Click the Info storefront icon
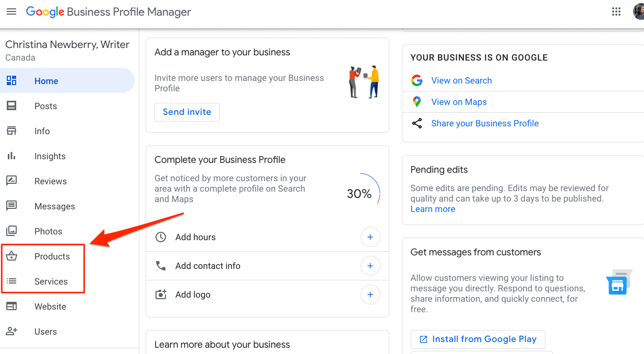The image size is (644, 354). [x=11, y=131]
